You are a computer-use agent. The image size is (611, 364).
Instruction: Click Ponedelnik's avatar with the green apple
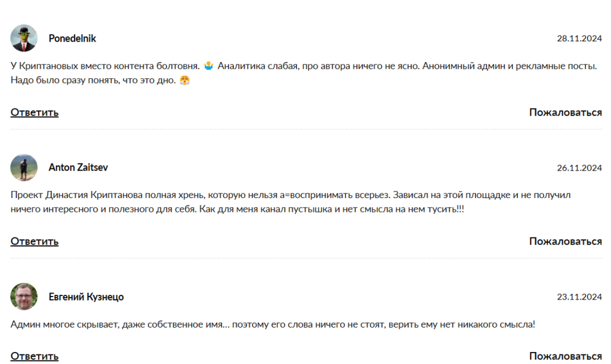coord(24,38)
